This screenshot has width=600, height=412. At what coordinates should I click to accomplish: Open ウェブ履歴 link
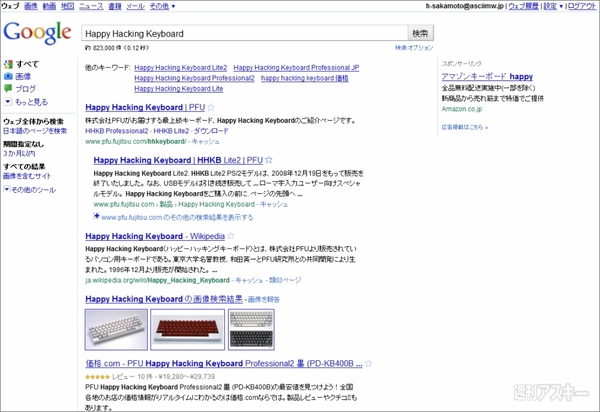click(523, 6)
